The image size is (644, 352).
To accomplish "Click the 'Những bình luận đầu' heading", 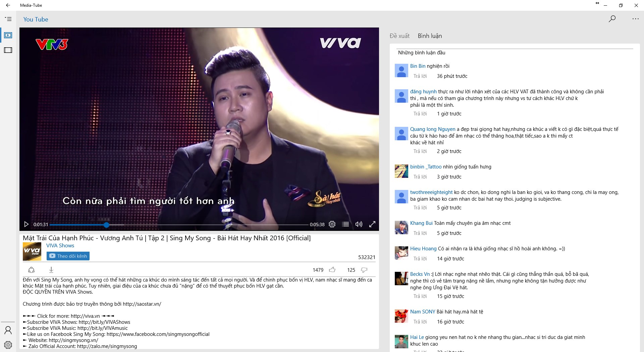I will point(422,53).
